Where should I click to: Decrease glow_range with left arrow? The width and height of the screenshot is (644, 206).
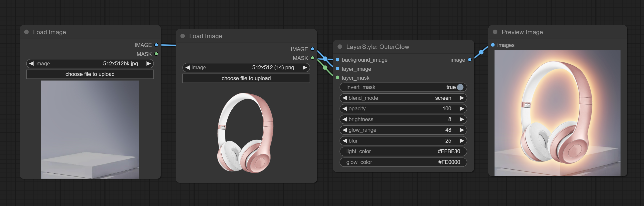tap(344, 130)
